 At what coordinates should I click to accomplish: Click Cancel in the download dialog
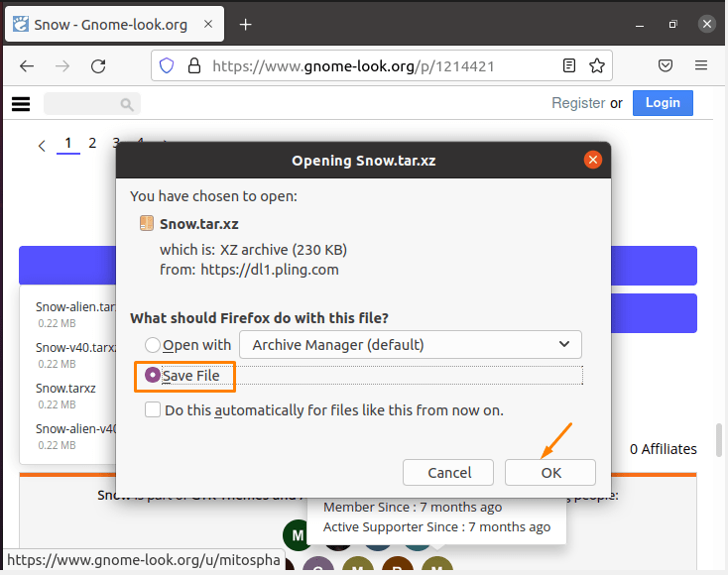pos(448,473)
